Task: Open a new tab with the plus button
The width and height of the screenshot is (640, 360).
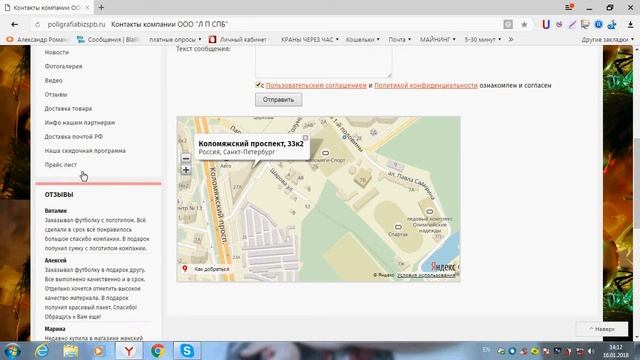Action: (101, 7)
